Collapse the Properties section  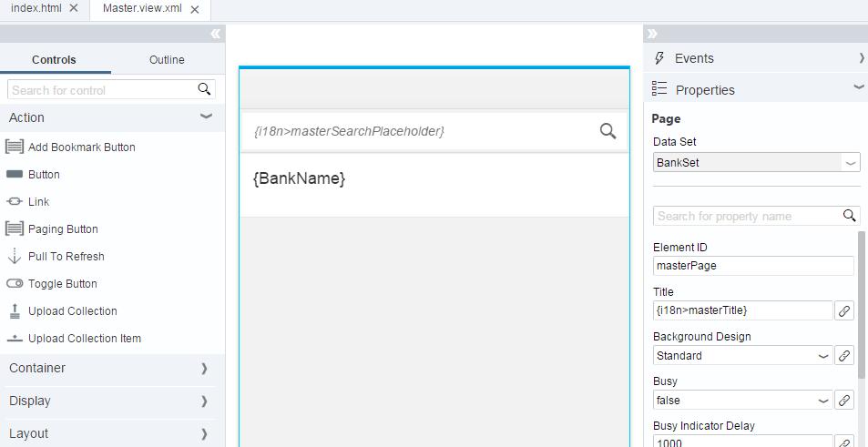pos(859,87)
